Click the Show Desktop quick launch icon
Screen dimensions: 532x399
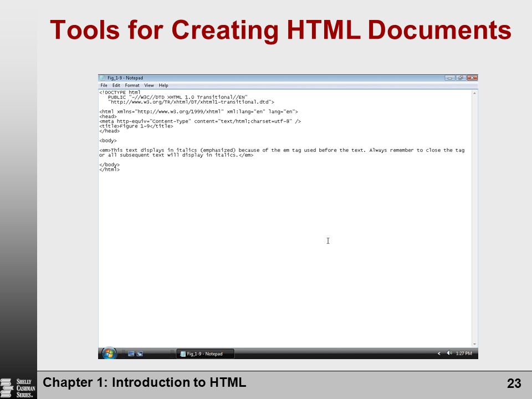coord(131,354)
